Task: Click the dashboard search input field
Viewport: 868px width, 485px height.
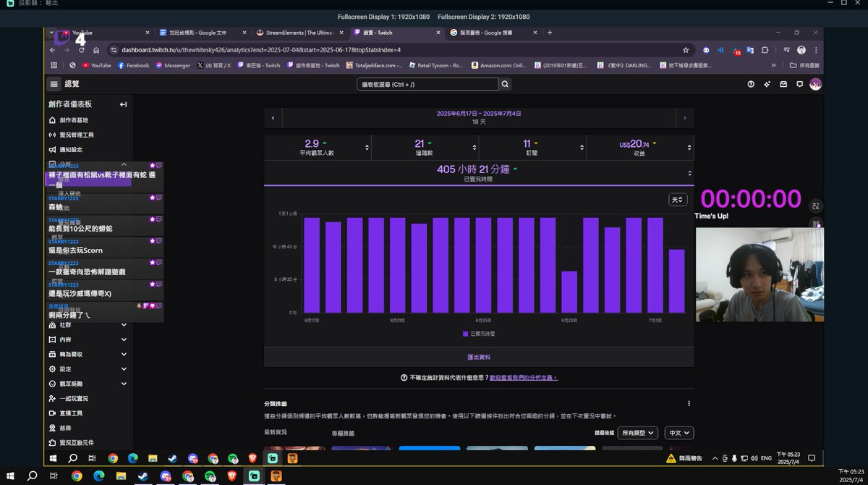Action: point(427,84)
